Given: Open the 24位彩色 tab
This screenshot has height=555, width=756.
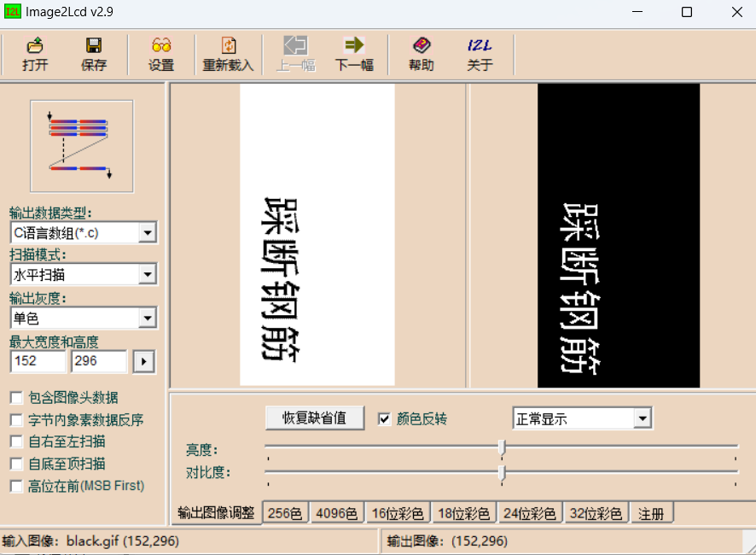Looking at the screenshot, I should pyautogui.click(x=530, y=513).
